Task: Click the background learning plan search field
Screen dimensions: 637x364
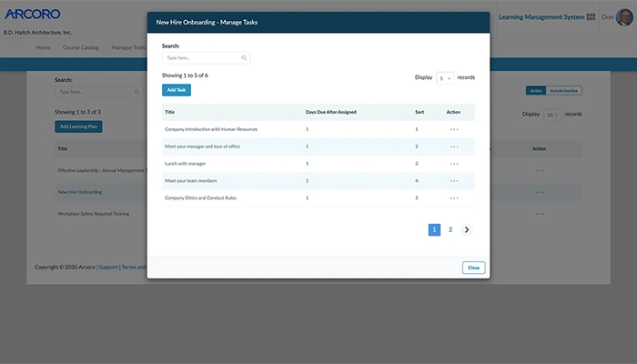Action: point(98,92)
